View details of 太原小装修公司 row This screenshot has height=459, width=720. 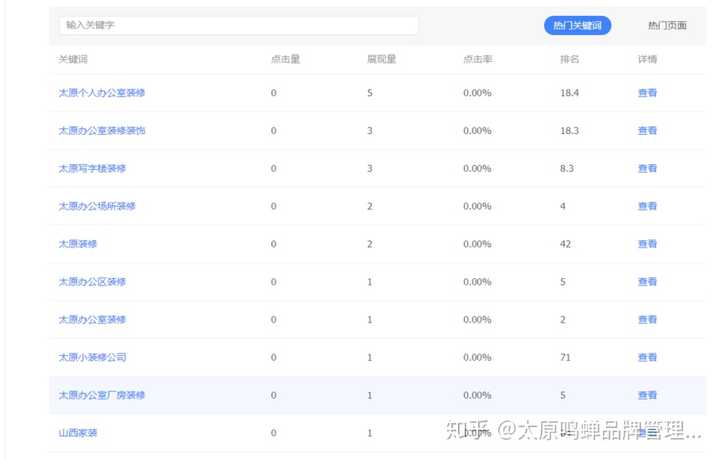(647, 357)
